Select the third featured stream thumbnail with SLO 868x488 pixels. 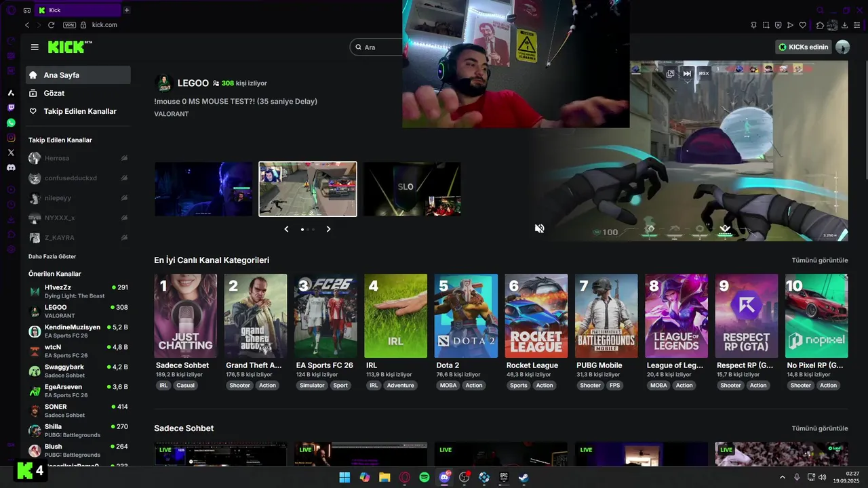(412, 189)
